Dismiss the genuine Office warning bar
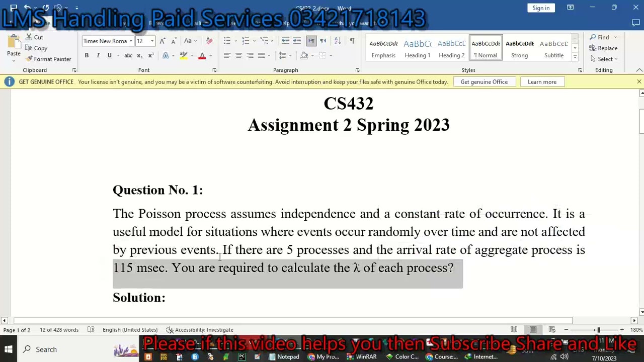644x362 pixels. [639, 81]
